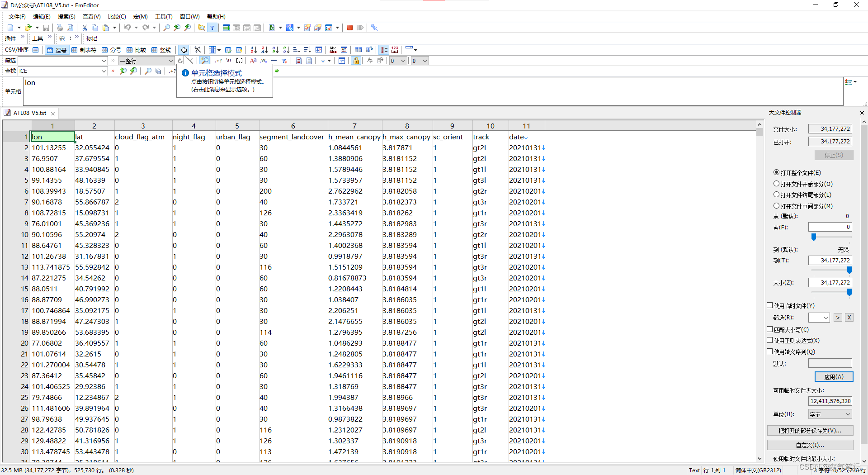Click the 自定义(I)... button

point(810,445)
